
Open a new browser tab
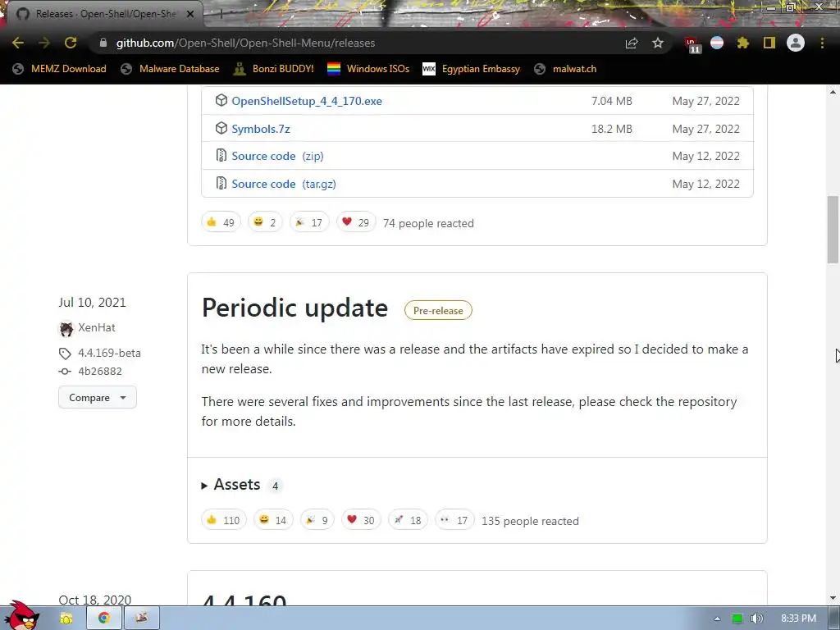click(x=221, y=14)
